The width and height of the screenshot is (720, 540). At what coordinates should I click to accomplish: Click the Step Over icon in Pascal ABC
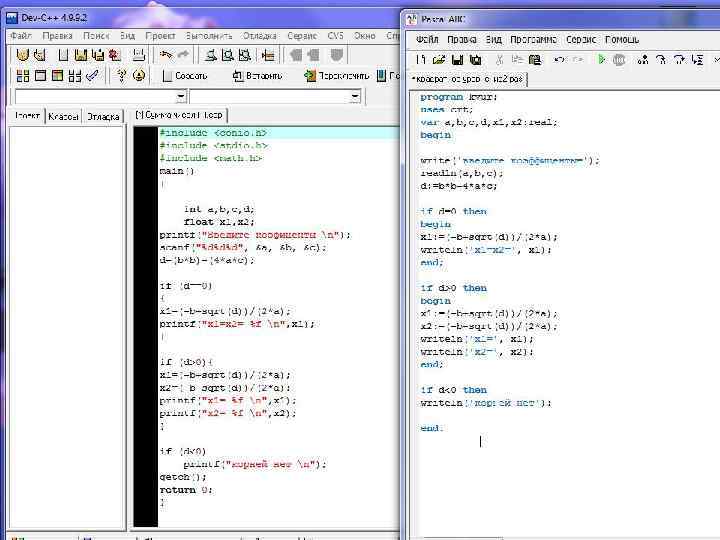[679, 59]
